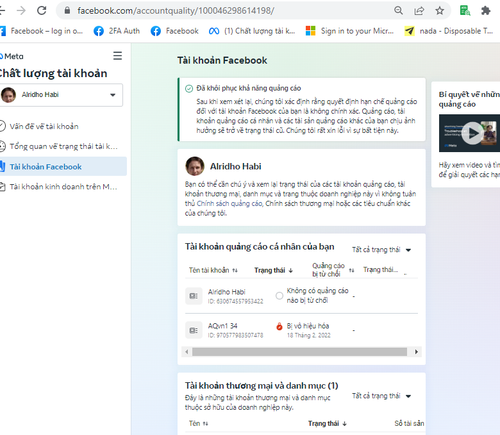This screenshot has height=435, width=500.
Task: Open the zoom magnifier icon in address bar
Action: pyautogui.click(x=398, y=11)
